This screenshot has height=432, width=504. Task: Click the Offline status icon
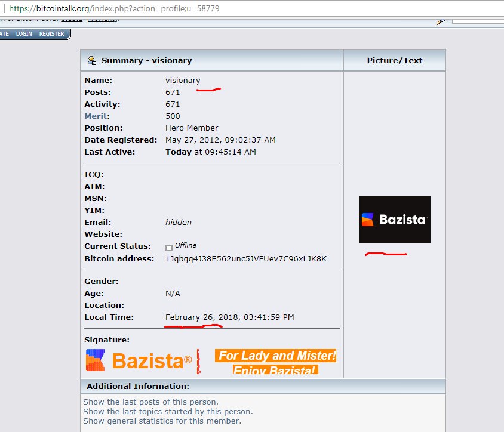[169, 248]
